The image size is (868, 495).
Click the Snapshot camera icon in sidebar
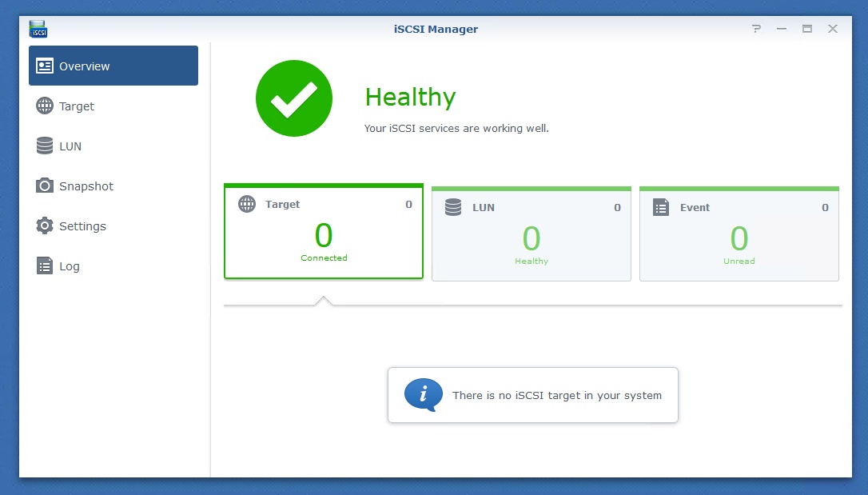click(45, 186)
